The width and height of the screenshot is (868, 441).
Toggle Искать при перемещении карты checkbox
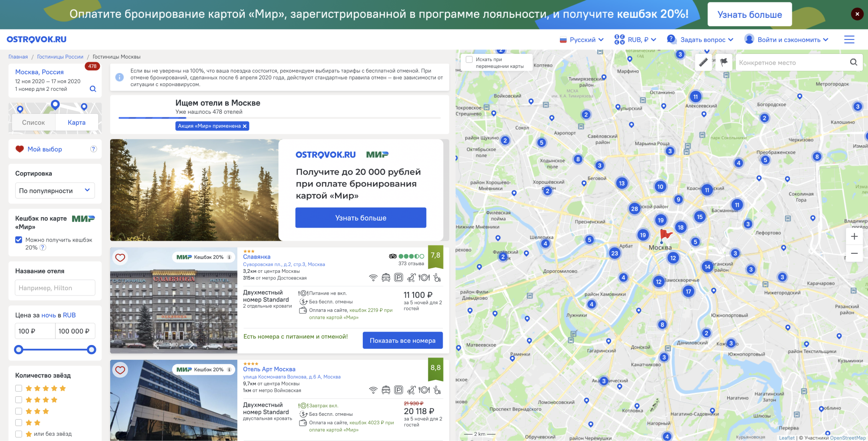coord(469,60)
